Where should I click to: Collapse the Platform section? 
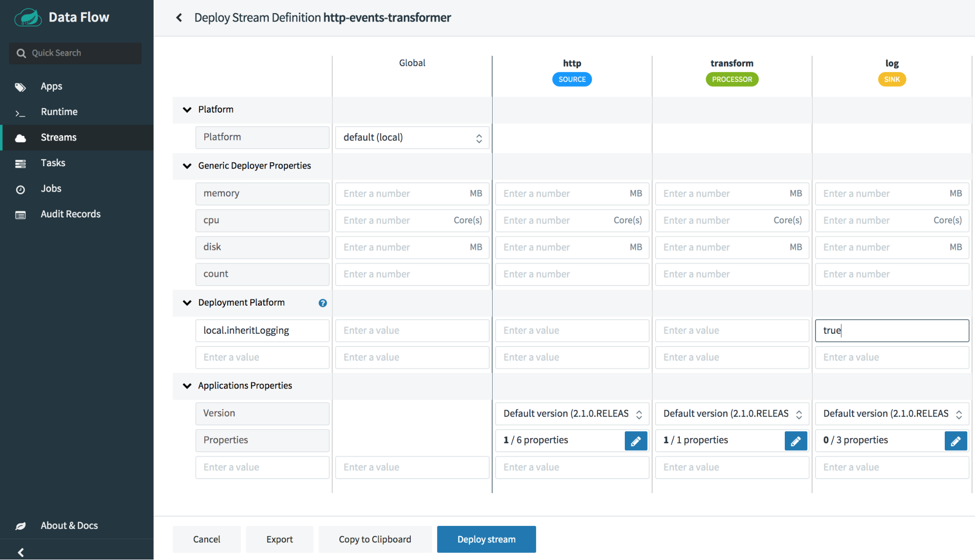coord(187,110)
